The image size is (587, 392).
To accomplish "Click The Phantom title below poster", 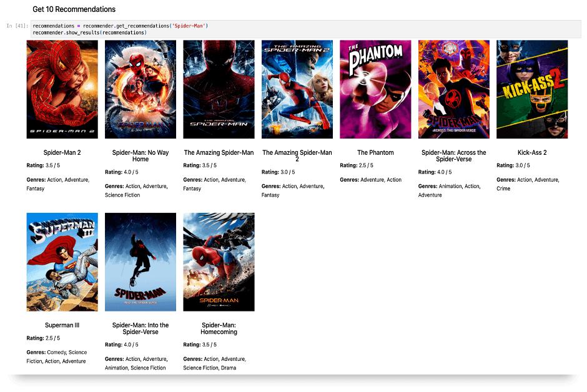I will click(x=375, y=152).
